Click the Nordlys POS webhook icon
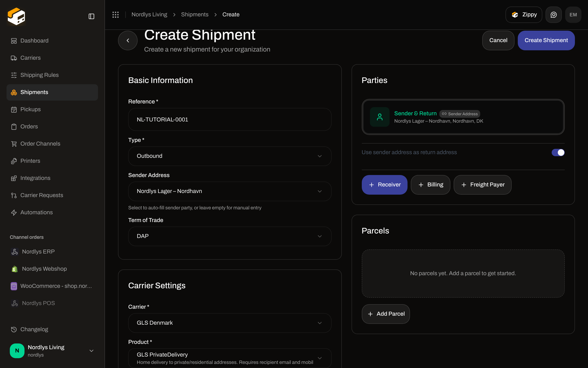This screenshot has height=368, width=588. tap(14, 303)
